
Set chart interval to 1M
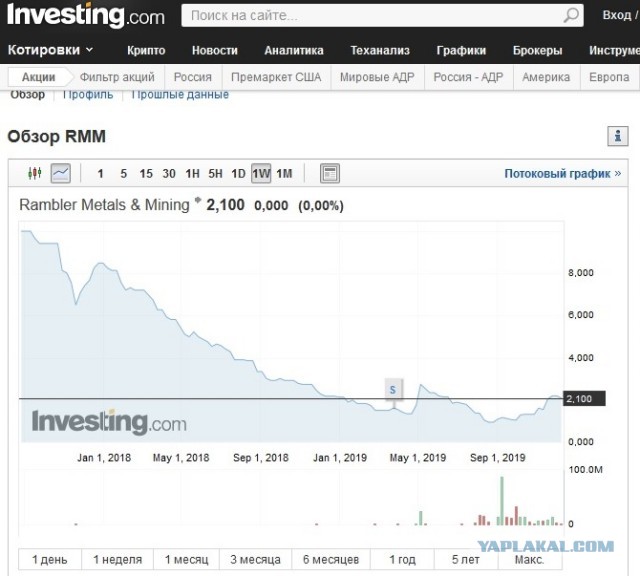(284, 174)
